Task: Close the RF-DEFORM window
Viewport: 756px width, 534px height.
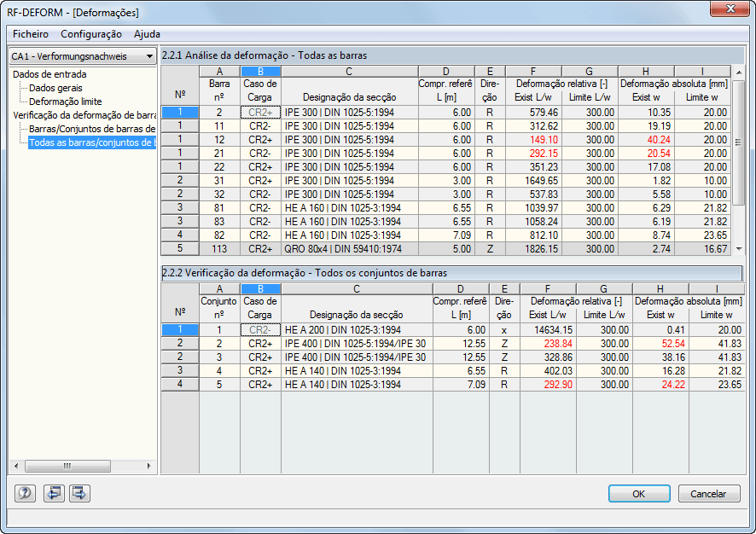Action: coord(730,9)
